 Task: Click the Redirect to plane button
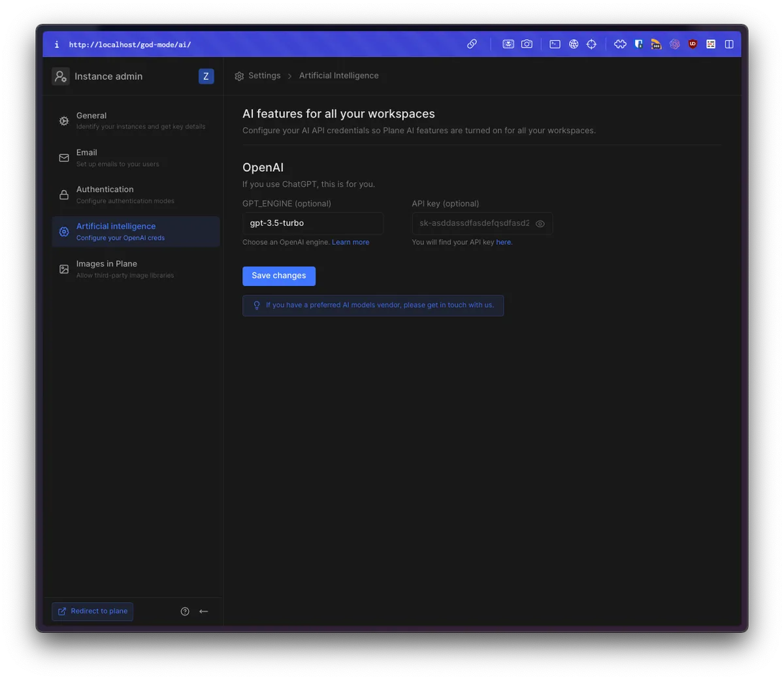tap(93, 611)
